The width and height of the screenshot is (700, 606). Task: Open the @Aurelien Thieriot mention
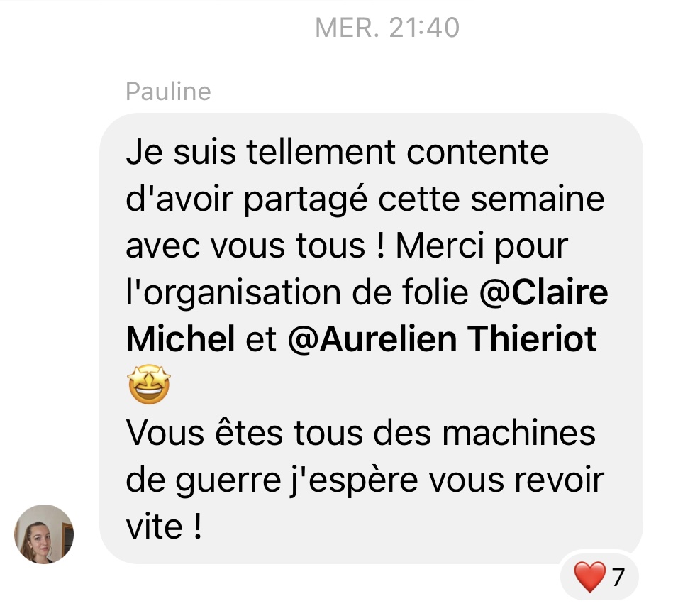(x=442, y=339)
